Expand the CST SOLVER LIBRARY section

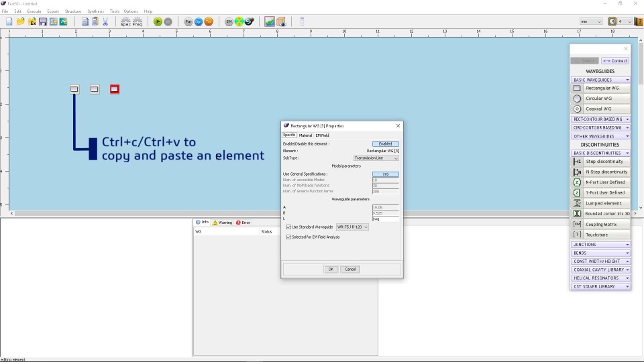(600, 286)
